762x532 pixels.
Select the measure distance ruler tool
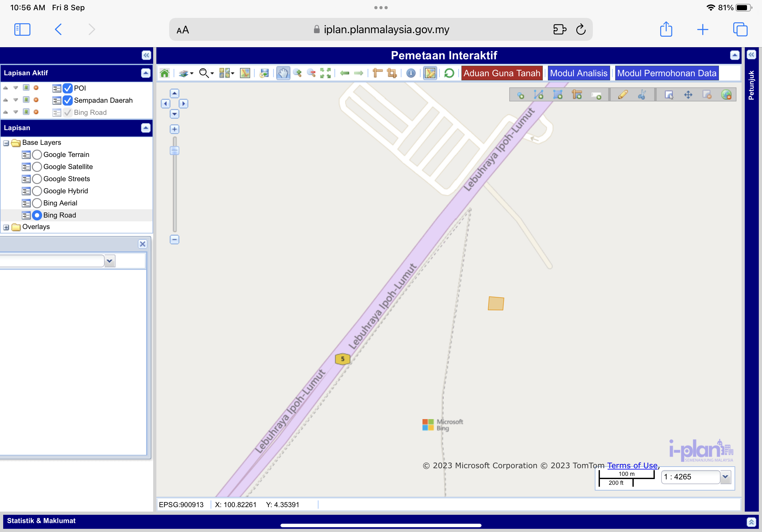[x=377, y=73]
